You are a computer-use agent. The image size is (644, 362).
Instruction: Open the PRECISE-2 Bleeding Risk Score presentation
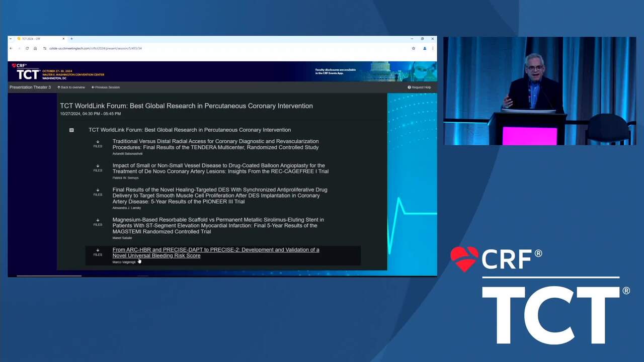click(215, 252)
